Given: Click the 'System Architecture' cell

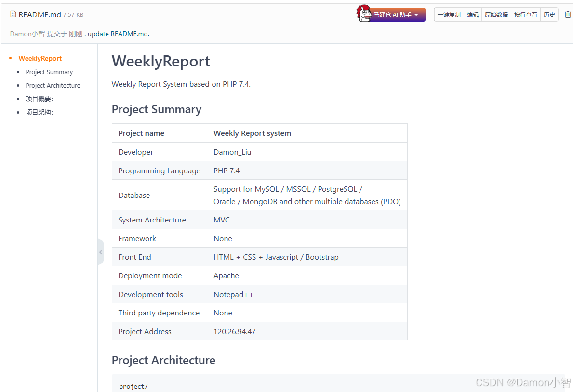Looking at the screenshot, I should pos(160,220).
